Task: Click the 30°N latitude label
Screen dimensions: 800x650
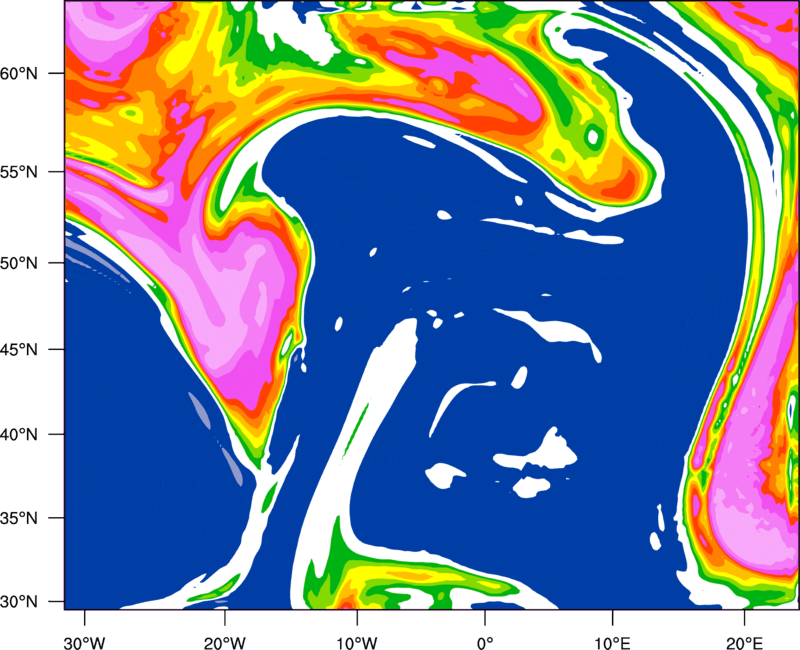Action: (x=19, y=602)
